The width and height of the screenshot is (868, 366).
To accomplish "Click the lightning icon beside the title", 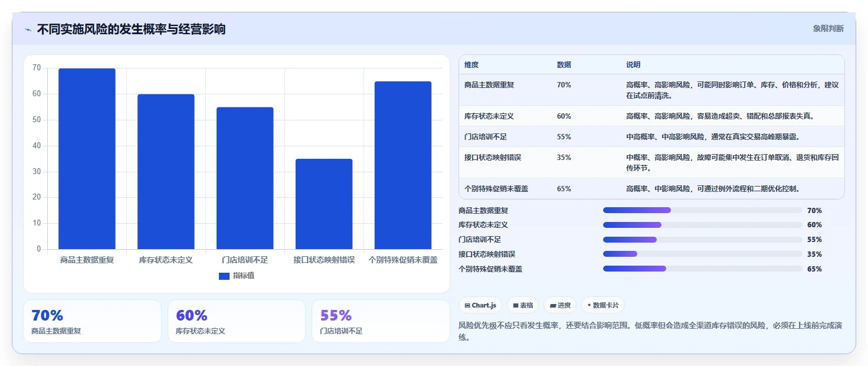I will (28, 30).
